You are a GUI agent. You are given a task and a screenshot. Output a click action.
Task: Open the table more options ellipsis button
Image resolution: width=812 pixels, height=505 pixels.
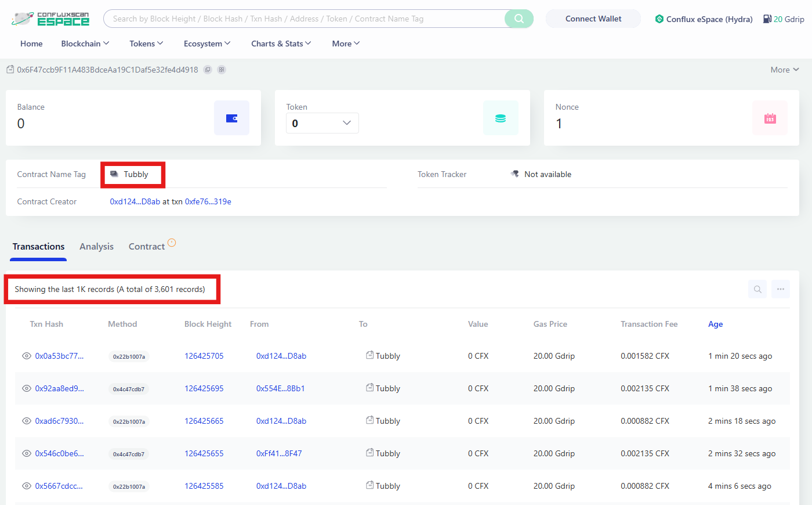coord(781,289)
